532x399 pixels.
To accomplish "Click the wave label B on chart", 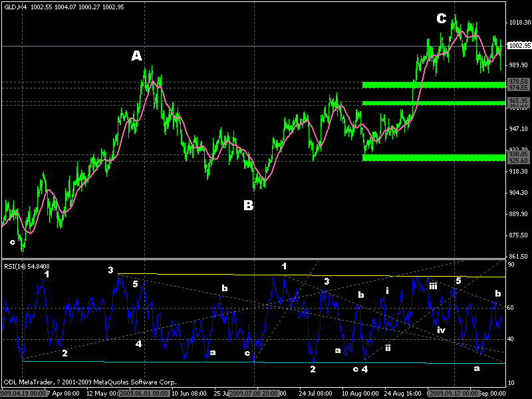I will click(x=248, y=205).
